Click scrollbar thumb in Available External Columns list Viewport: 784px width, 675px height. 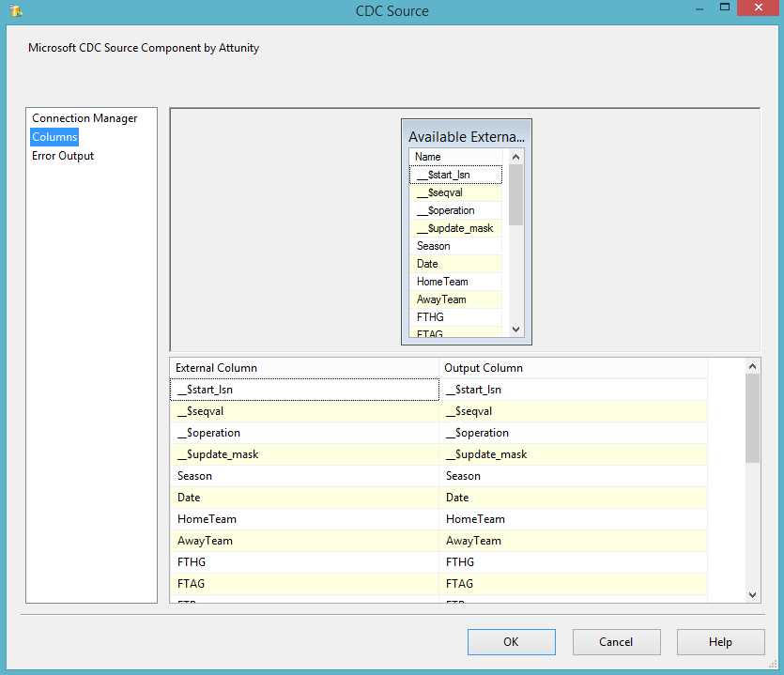[516, 195]
